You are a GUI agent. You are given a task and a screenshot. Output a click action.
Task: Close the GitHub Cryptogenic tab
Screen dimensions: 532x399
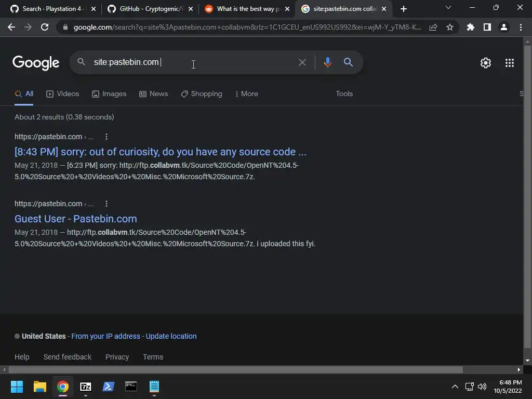[191, 9]
